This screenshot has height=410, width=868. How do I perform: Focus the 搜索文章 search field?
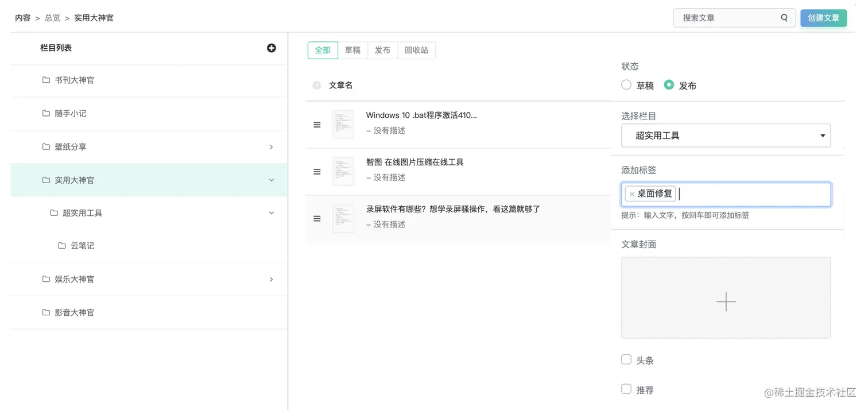pos(726,18)
